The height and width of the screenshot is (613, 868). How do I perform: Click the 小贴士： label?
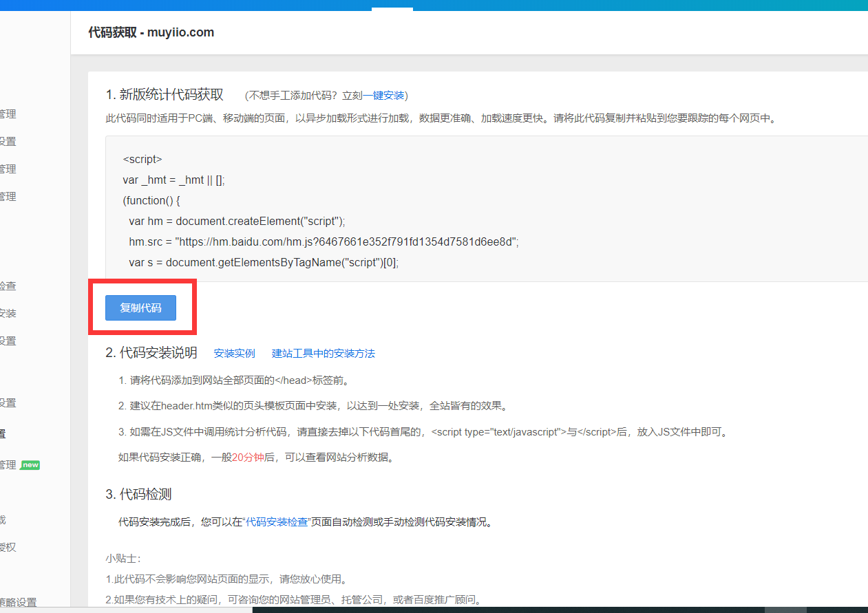click(123, 558)
